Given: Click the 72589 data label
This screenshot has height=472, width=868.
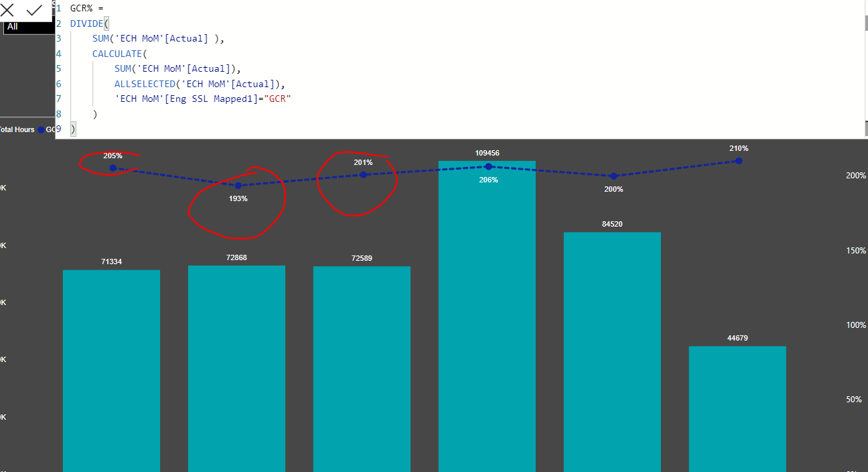Looking at the screenshot, I should tap(362, 258).
